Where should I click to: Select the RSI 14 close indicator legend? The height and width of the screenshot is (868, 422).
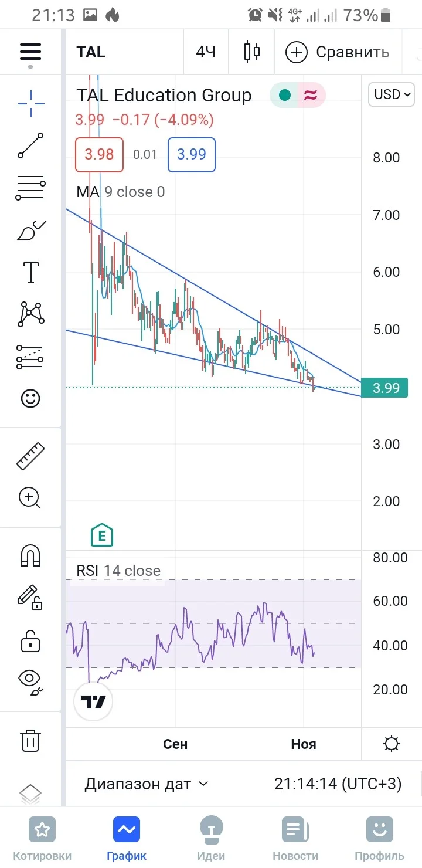(118, 571)
